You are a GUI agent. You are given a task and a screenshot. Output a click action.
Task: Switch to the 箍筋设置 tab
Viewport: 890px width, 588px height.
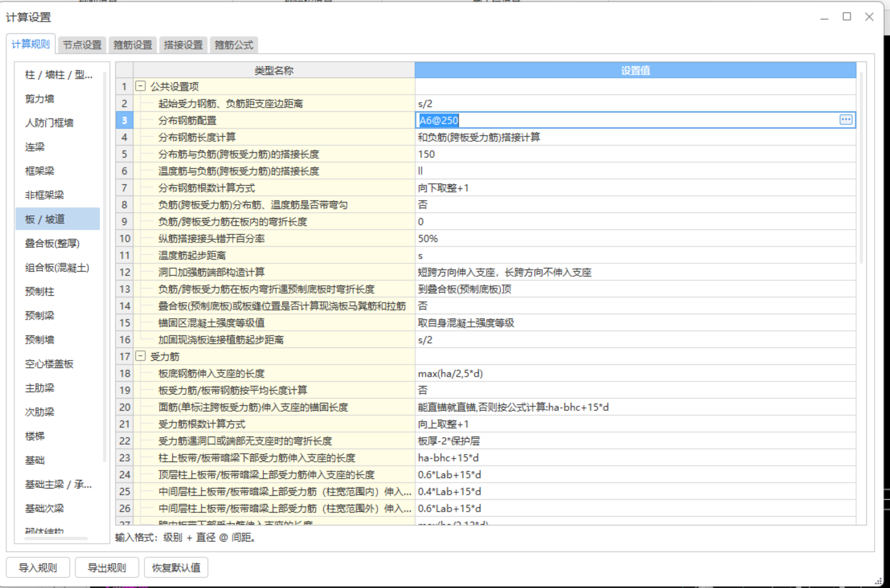tap(132, 45)
